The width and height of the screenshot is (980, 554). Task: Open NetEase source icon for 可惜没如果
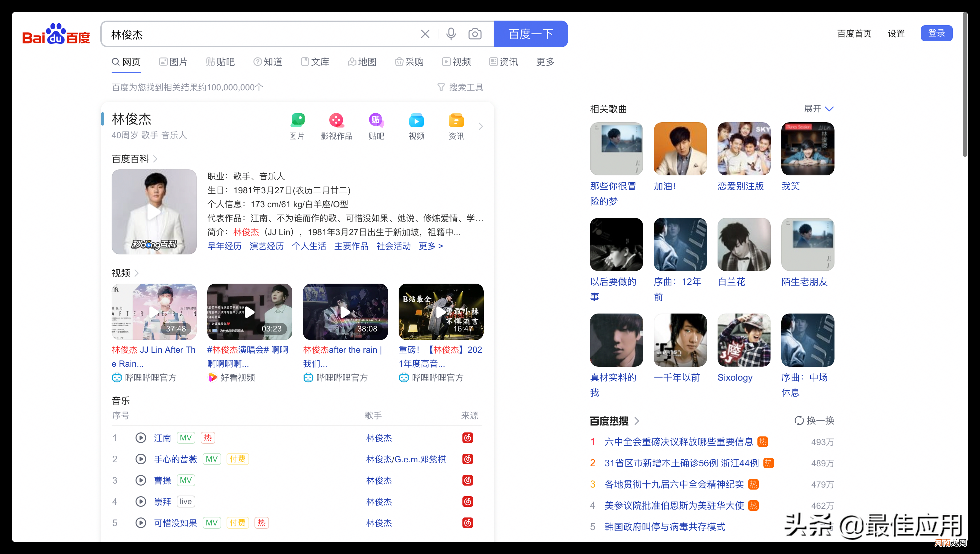click(x=467, y=523)
